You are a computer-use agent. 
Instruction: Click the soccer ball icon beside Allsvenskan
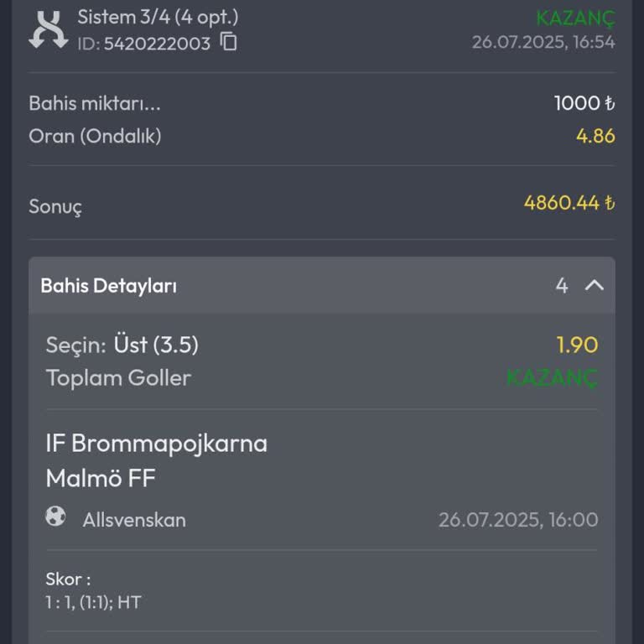pyautogui.click(x=55, y=517)
